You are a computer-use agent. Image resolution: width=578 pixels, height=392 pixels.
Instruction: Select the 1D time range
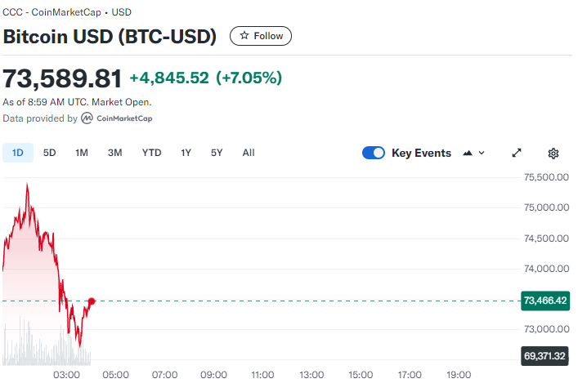[x=18, y=153]
